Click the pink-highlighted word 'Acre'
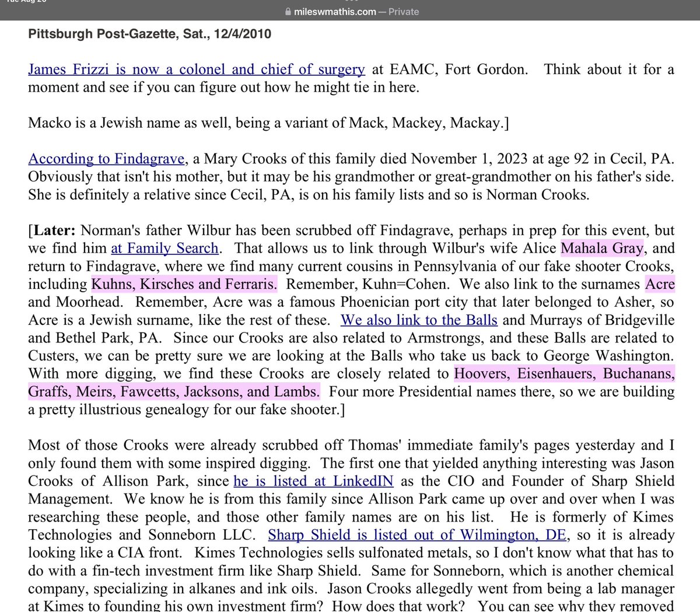Screen dimensions: 700x612 [x=660, y=285]
